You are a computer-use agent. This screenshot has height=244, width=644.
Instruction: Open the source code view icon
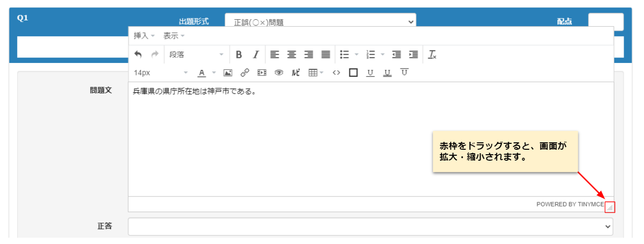coord(336,73)
